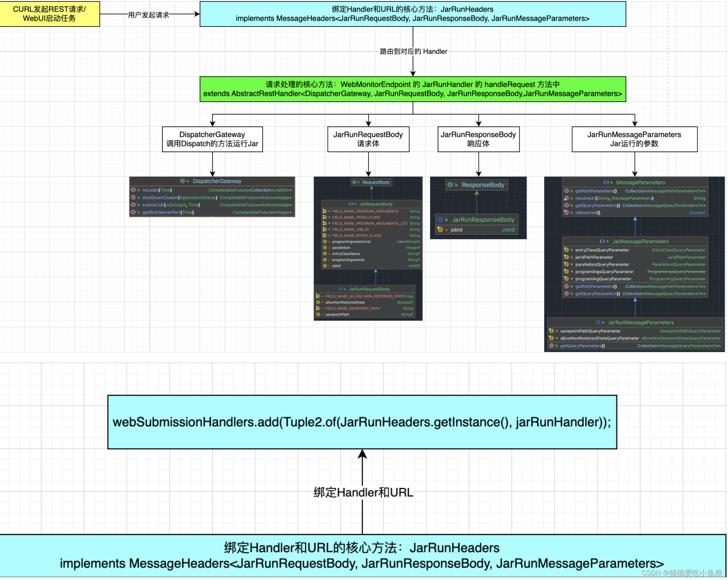Click method icon beside submitJob(JobGraph, Time) row
This screenshot has height=580, width=728.
click(133, 205)
